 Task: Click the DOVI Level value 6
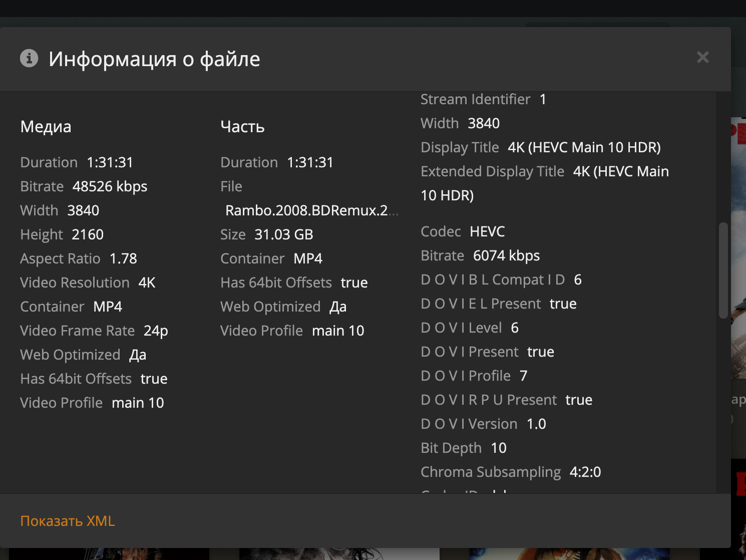(x=515, y=328)
